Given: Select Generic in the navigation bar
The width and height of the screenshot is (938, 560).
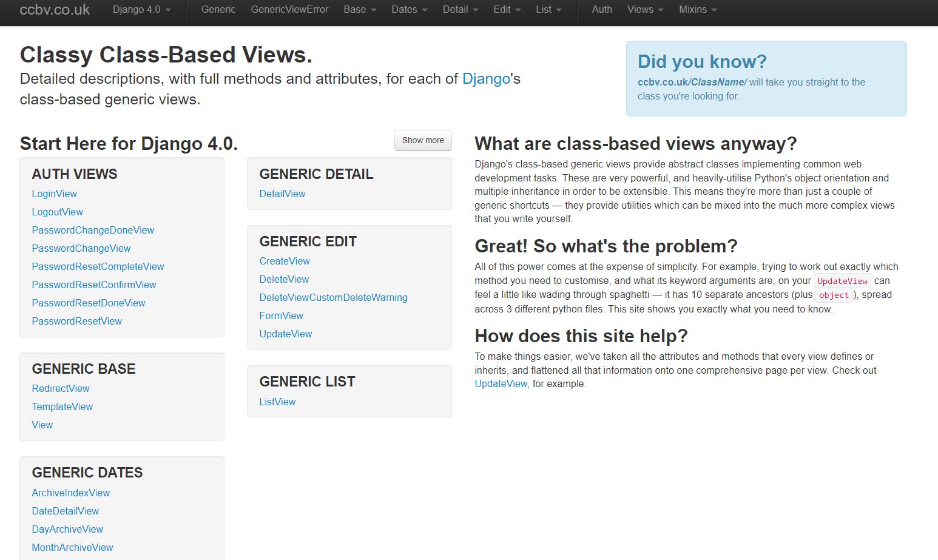Looking at the screenshot, I should (x=218, y=10).
